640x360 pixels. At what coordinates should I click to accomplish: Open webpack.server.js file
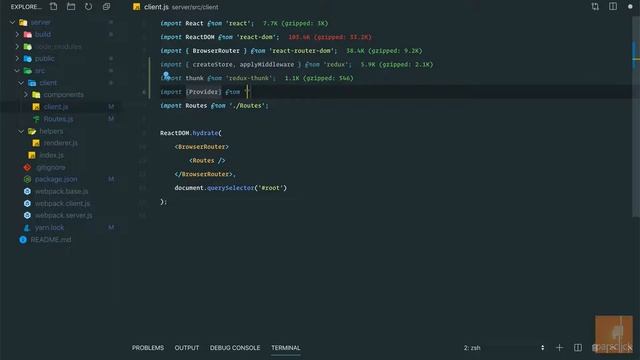point(63,216)
